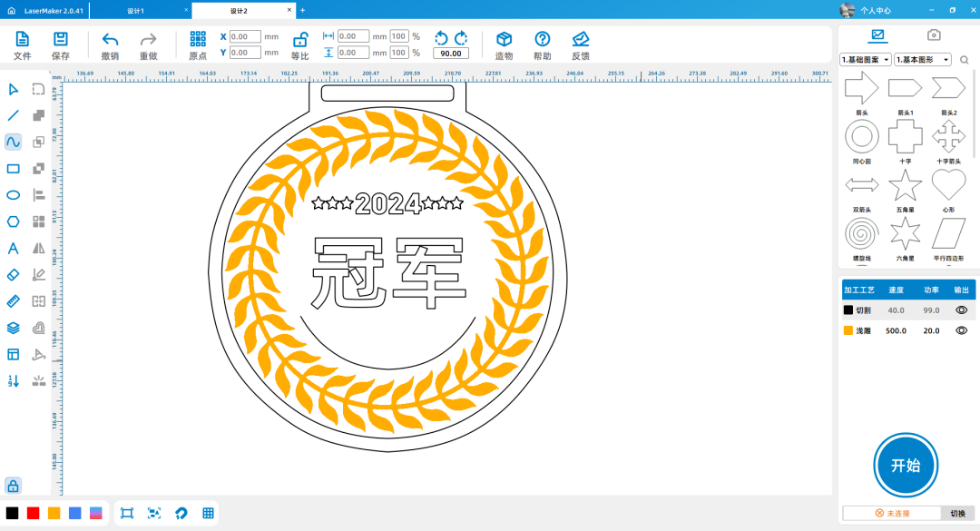Open 造物 cube icon in toolbar
Screen dimensions: 980x531
[x=504, y=44]
